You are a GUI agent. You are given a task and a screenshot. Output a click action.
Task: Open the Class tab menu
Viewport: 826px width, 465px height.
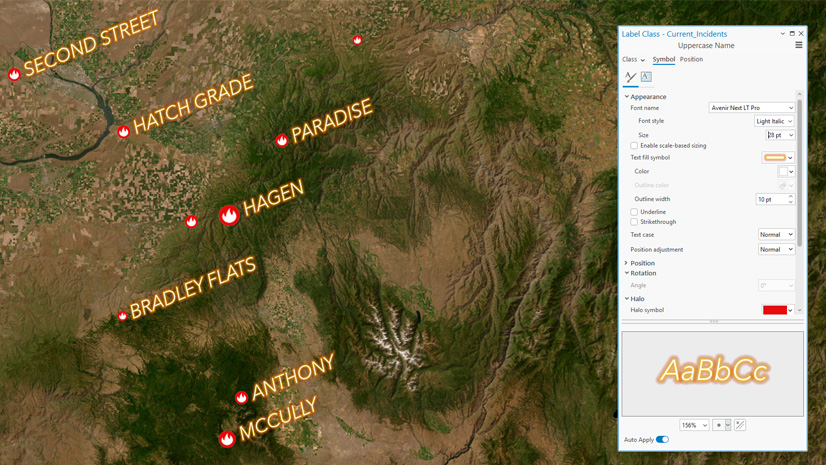pyautogui.click(x=633, y=60)
